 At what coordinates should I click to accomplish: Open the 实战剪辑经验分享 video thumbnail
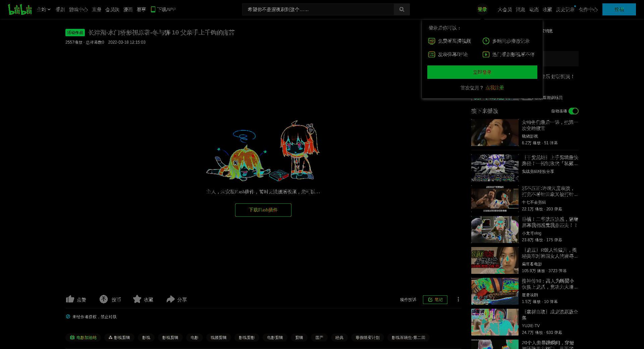coord(495,168)
